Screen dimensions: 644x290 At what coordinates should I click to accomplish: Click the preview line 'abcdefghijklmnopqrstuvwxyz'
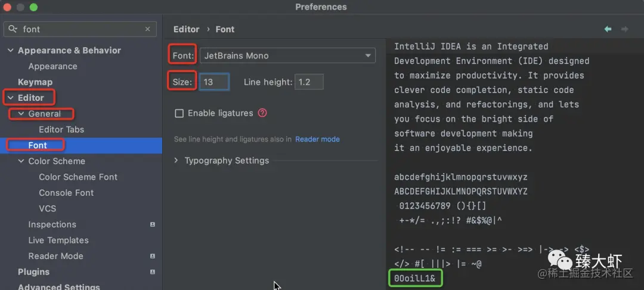(x=461, y=177)
